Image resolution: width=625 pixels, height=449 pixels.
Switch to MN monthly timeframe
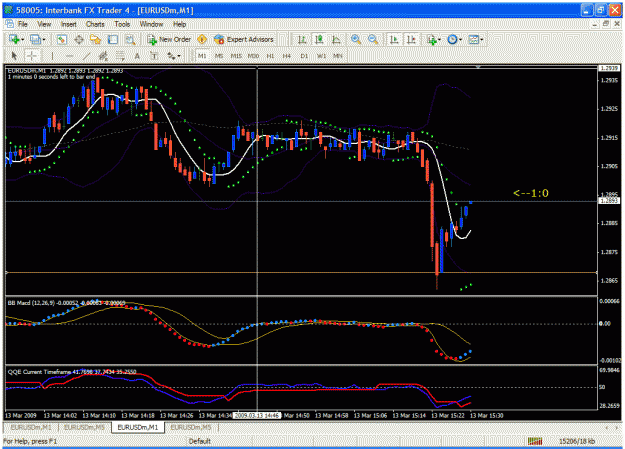pos(338,56)
